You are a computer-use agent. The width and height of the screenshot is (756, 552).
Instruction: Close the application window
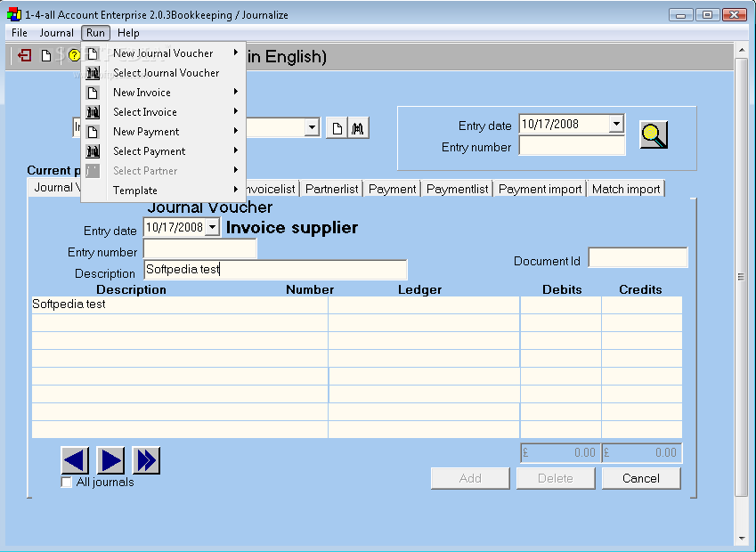click(x=735, y=15)
